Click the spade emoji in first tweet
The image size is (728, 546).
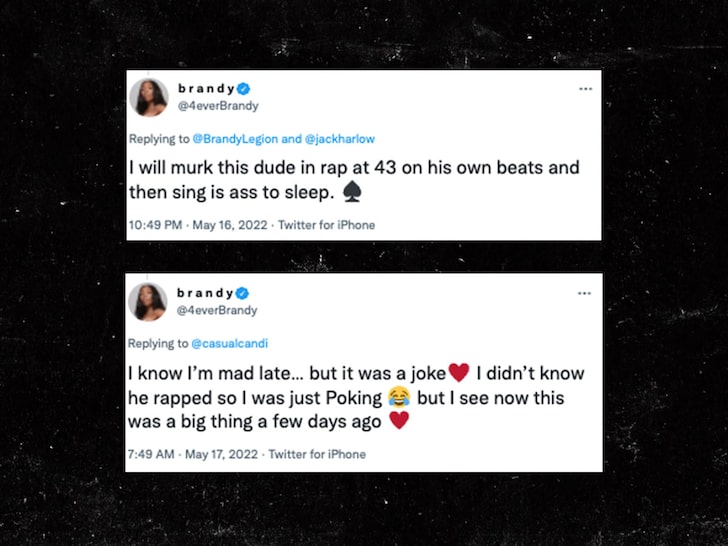(x=352, y=191)
